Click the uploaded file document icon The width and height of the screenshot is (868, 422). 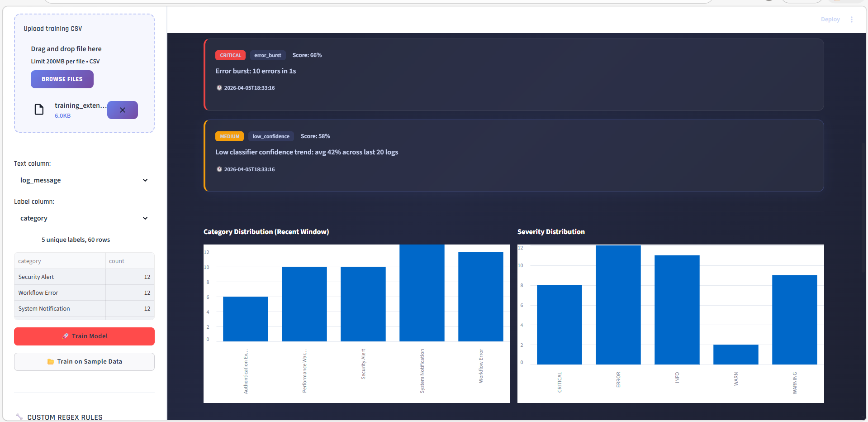[x=39, y=110]
